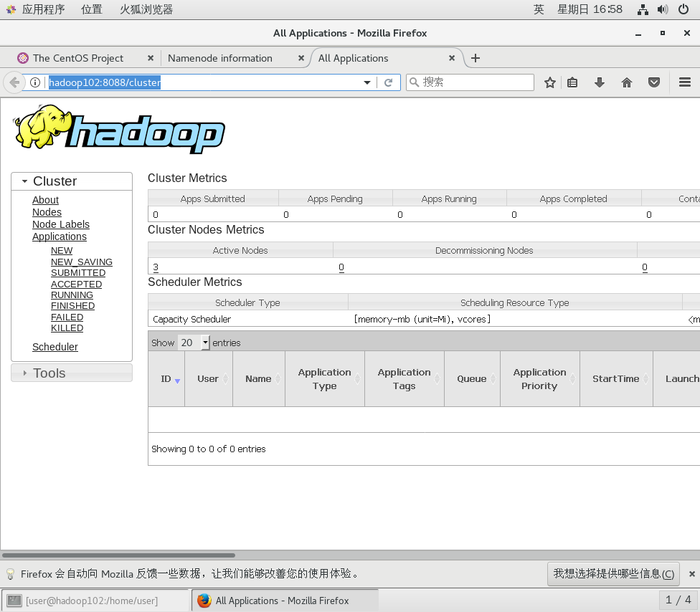The width and height of the screenshot is (700, 612).
Task: Open the power icon in top panel
Action: coord(684,9)
